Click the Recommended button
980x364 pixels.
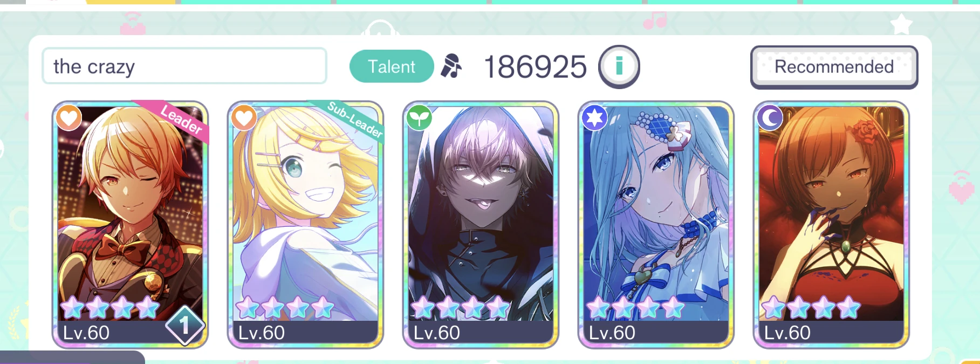834,67
